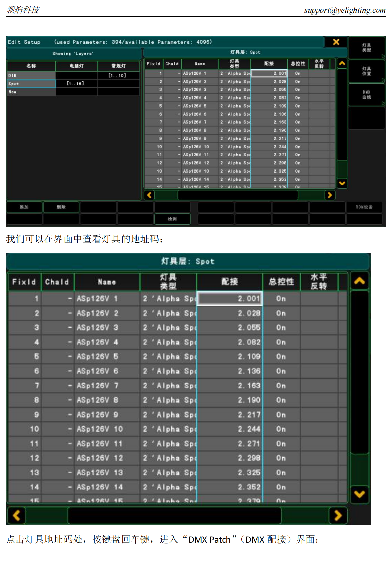
Task: Click the yellow down arrow in upper fixture list
Action: pyautogui.click(x=342, y=183)
